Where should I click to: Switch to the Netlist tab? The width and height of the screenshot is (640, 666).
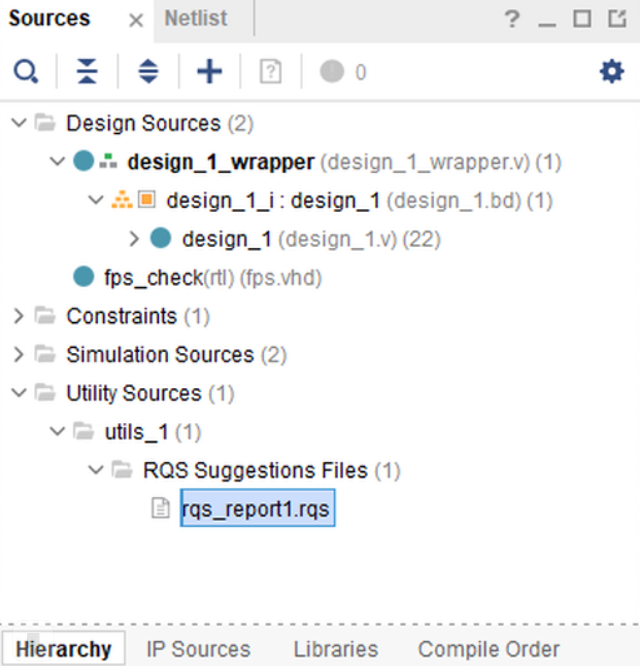pos(196,19)
